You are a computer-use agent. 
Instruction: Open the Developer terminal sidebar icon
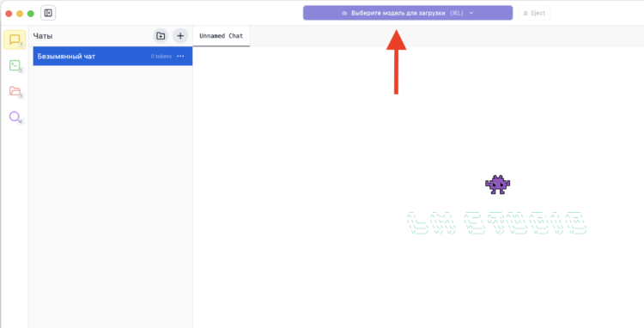15,65
